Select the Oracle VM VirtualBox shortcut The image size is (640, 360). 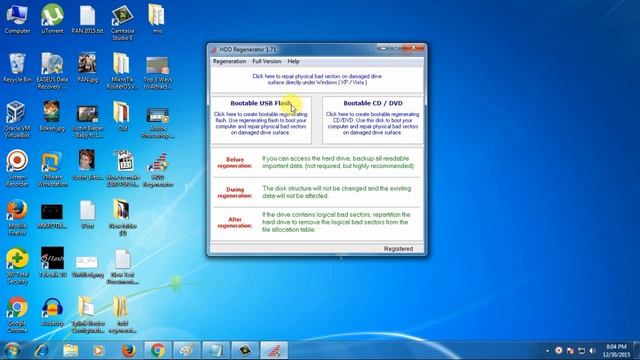[17, 119]
